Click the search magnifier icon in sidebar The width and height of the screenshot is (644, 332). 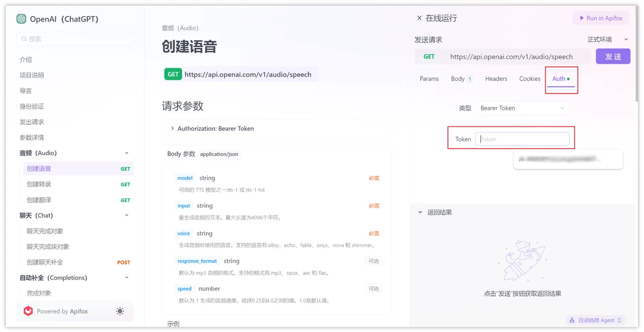point(24,38)
